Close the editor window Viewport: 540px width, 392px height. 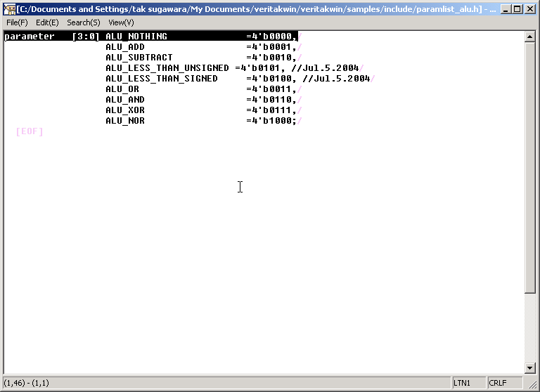click(530, 9)
